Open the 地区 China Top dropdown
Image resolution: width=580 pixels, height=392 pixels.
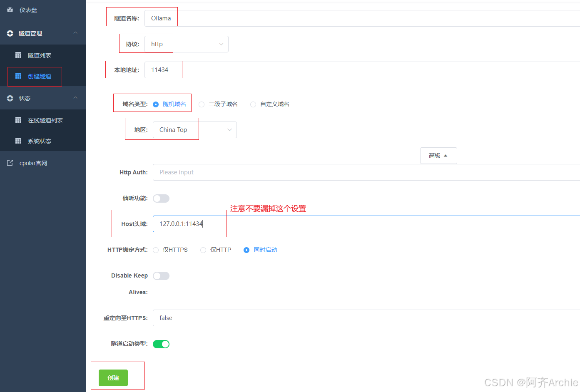(195, 130)
